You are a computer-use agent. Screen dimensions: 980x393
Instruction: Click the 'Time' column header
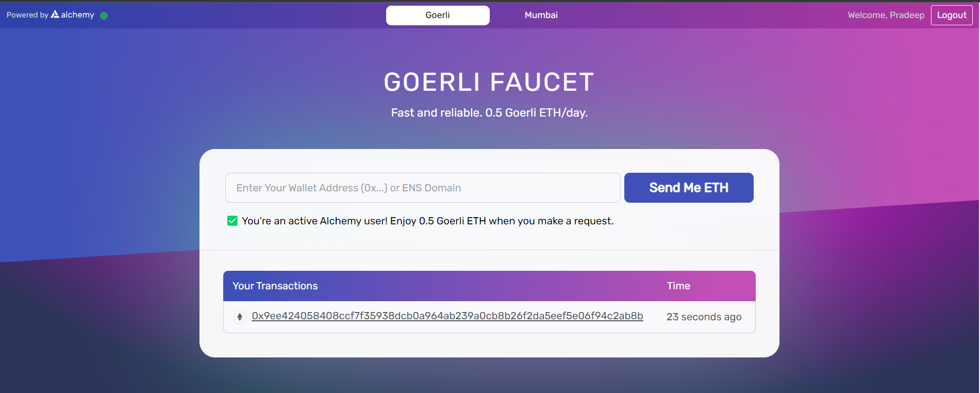[678, 286]
